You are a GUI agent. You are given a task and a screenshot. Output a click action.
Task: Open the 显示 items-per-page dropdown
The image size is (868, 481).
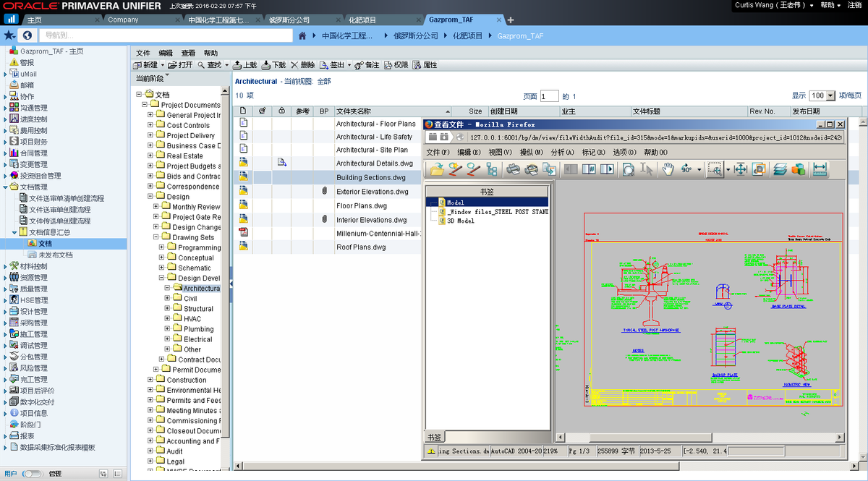[x=819, y=95]
